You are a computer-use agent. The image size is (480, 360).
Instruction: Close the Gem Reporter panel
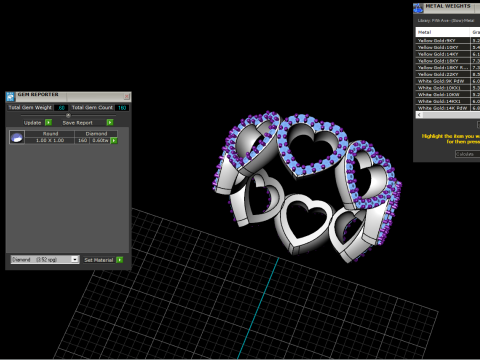pos(127,97)
